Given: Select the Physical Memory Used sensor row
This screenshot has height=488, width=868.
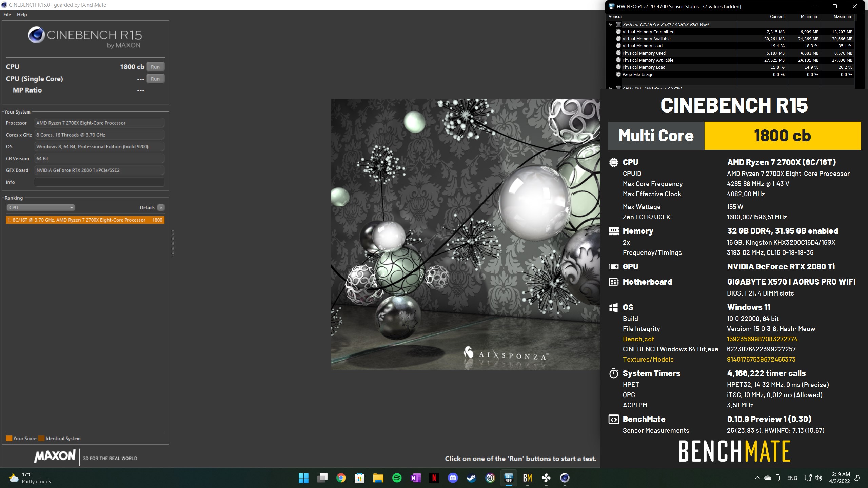Looking at the screenshot, I should [x=730, y=53].
